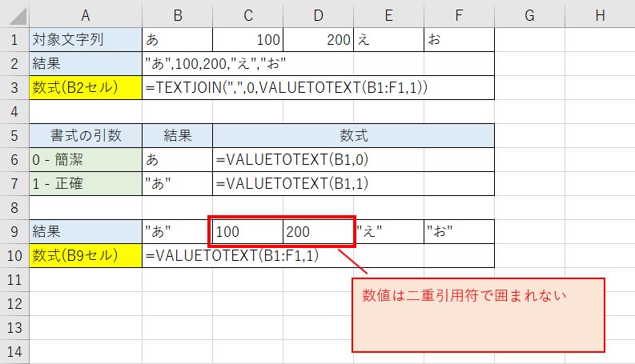Image resolution: width=635 pixels, height=364 pixels.
Task: Click the =TEXTJOIN formula text cell
Action: (x=319, y=87)
